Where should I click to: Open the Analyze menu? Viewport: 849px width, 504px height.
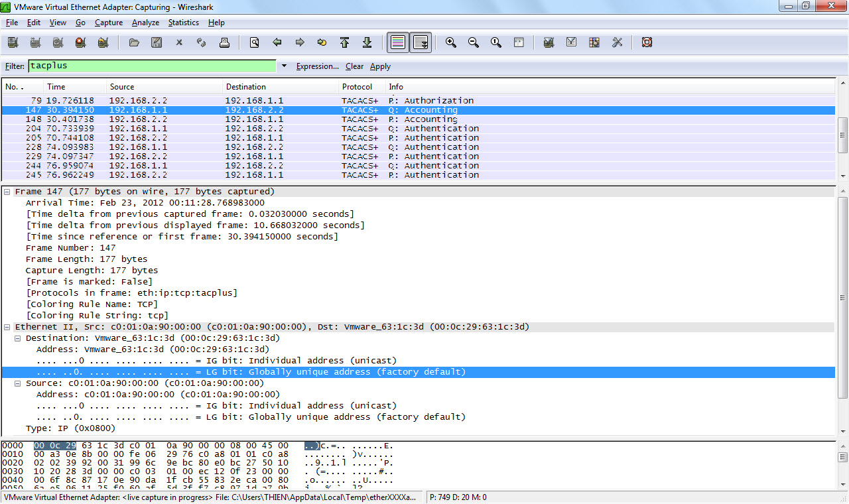pyautogui.click(x=145, y=23)
